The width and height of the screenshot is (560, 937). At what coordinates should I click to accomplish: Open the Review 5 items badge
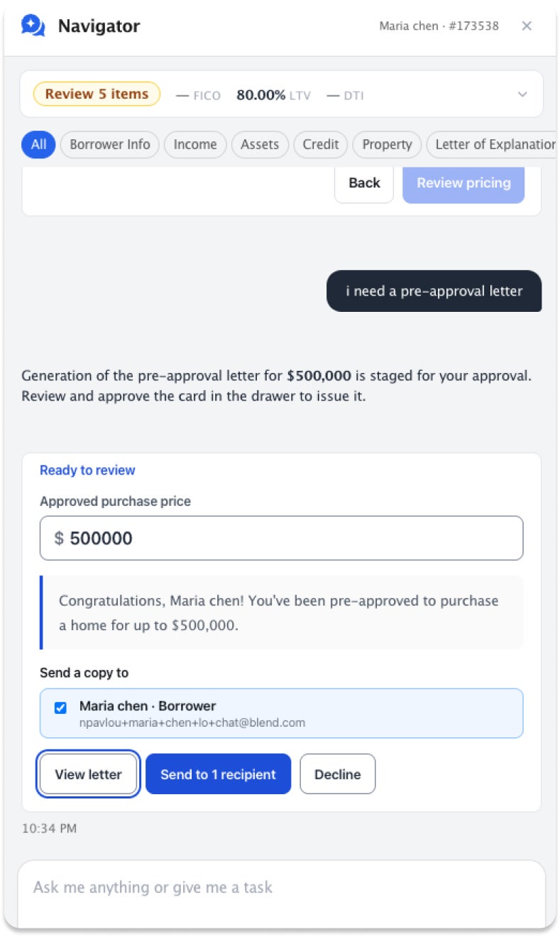pyautogui.click(x=97, y=94)
